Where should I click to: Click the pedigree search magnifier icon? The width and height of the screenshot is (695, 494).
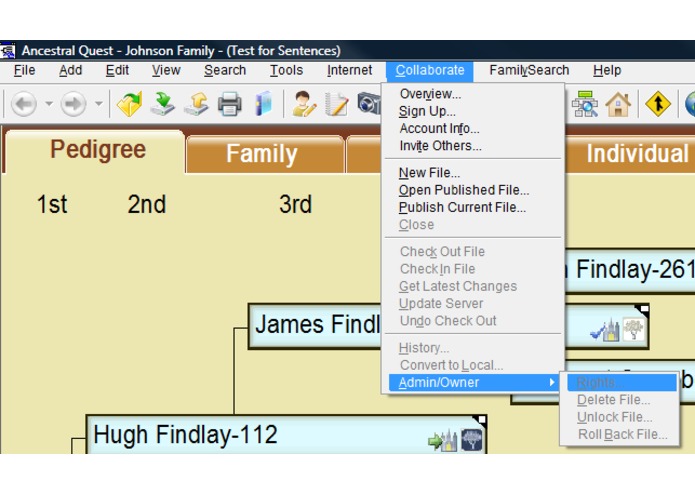pos(585,104)
